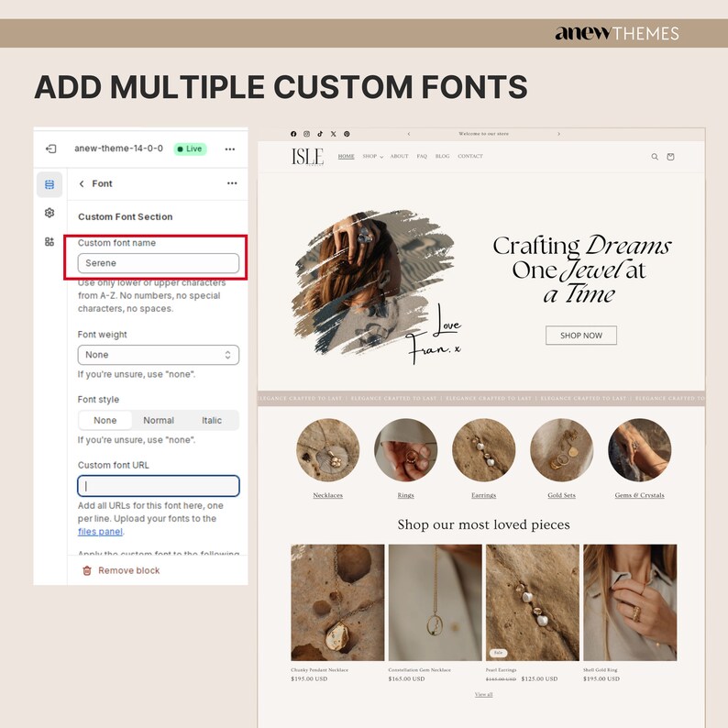Go to BLOG in the store navigation

click(443, 157)
